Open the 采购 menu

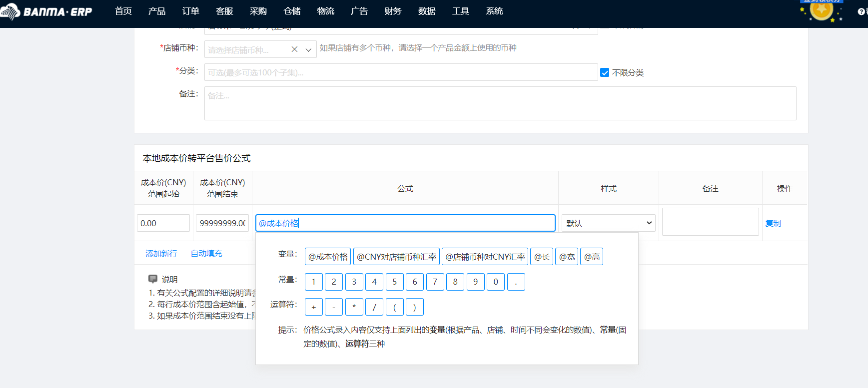[x=258, y=11]
